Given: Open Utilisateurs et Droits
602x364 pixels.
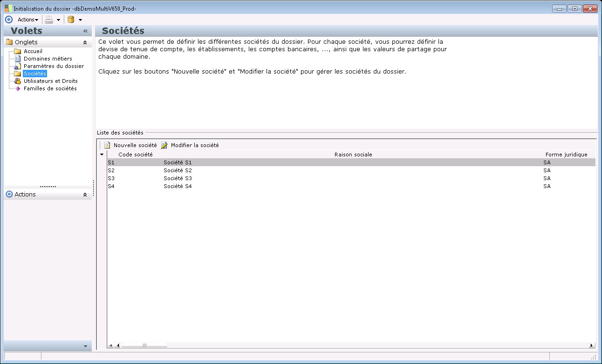Looking at the screenshot, I should tap(51, 81).
